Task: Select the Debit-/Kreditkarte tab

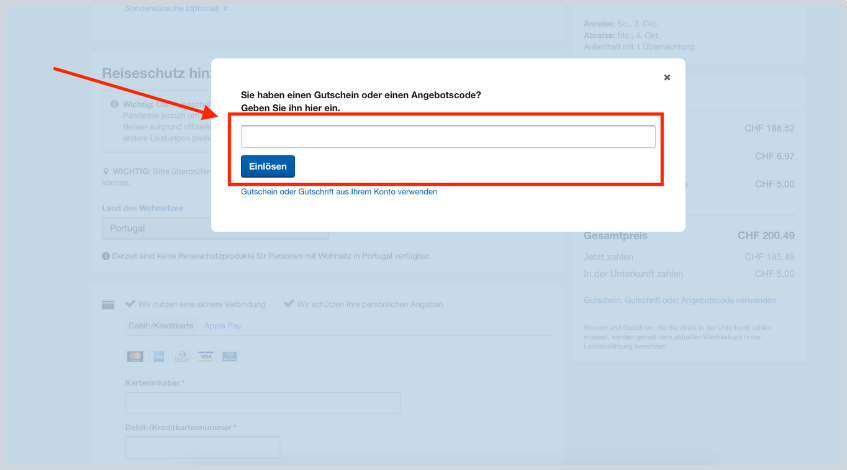Action: click(160, 326)
